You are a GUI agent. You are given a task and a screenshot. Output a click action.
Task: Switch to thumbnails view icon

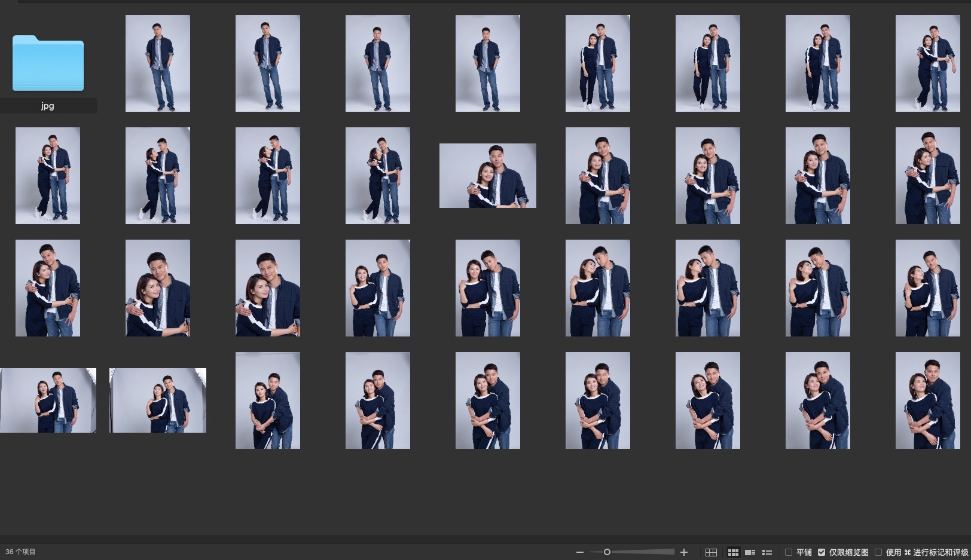click(733, 552)
